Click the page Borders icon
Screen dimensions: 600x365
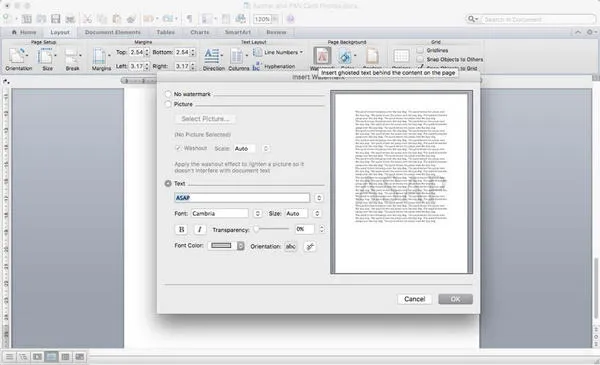point(372,57)
